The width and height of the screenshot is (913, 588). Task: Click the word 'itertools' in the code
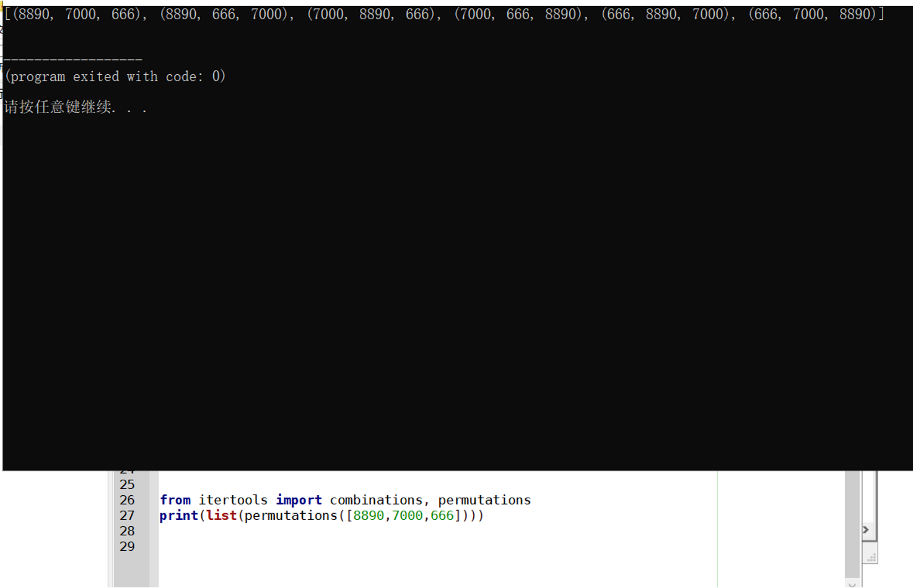(233, 500)
